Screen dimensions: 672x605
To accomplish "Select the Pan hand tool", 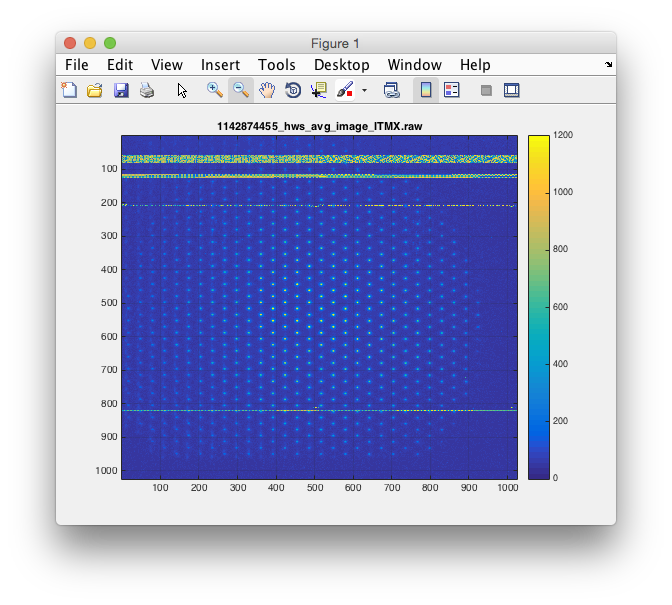I will pyautogui.click(x=267, y=90).
